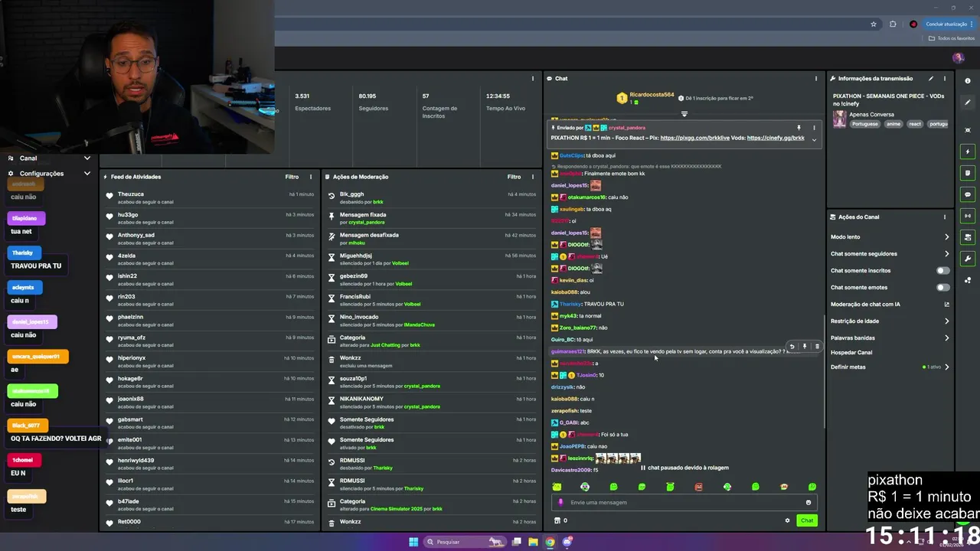Click the wrench quick action in sidebar
The width and height of the screenshot is (980, 551).
(x=968, y=259)
